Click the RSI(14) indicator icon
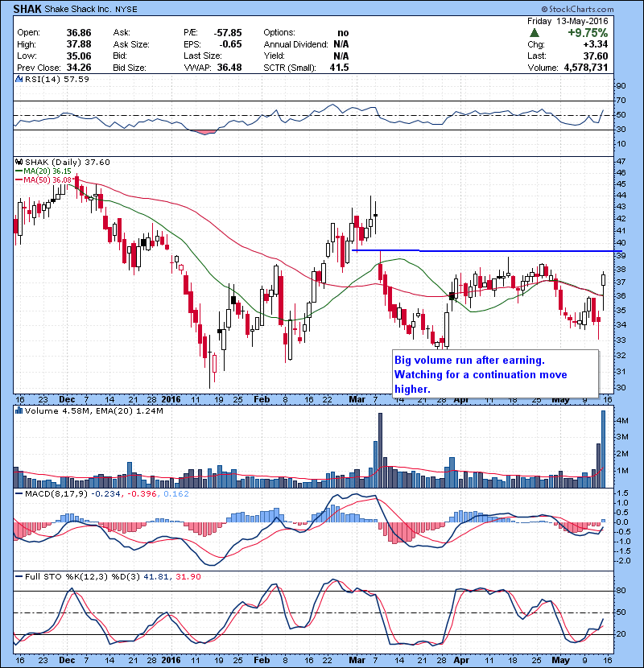 coord(19,79)
